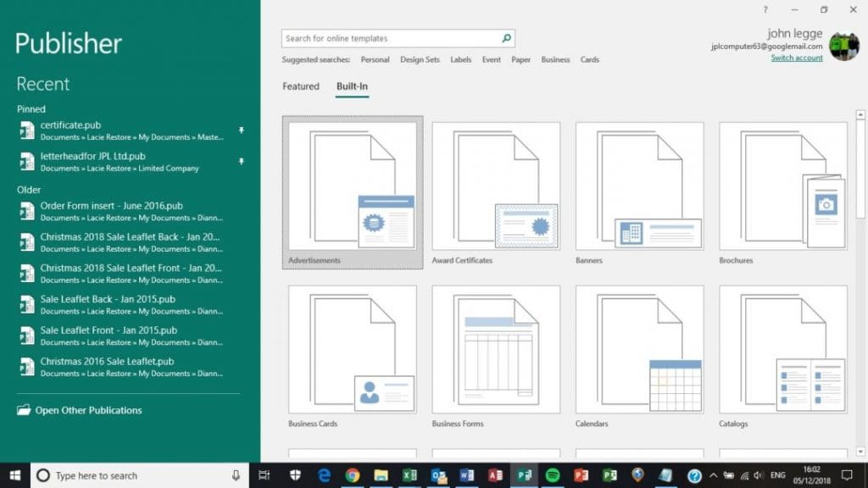
Task: Type in the online templates search box
Action: (390, 37)
